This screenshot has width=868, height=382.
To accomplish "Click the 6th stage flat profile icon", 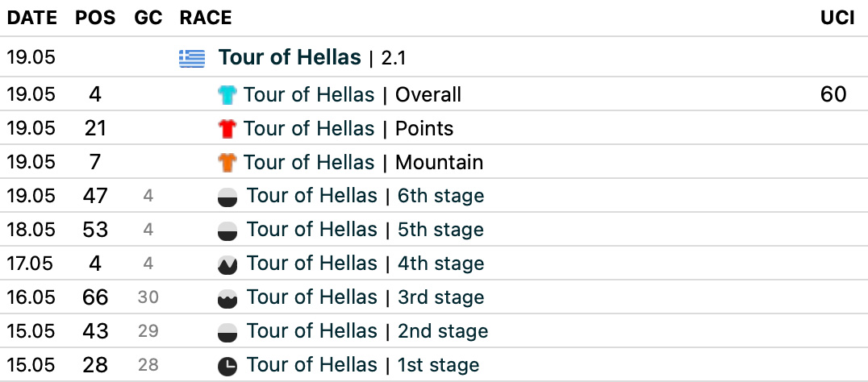I will tap(228, 197).
